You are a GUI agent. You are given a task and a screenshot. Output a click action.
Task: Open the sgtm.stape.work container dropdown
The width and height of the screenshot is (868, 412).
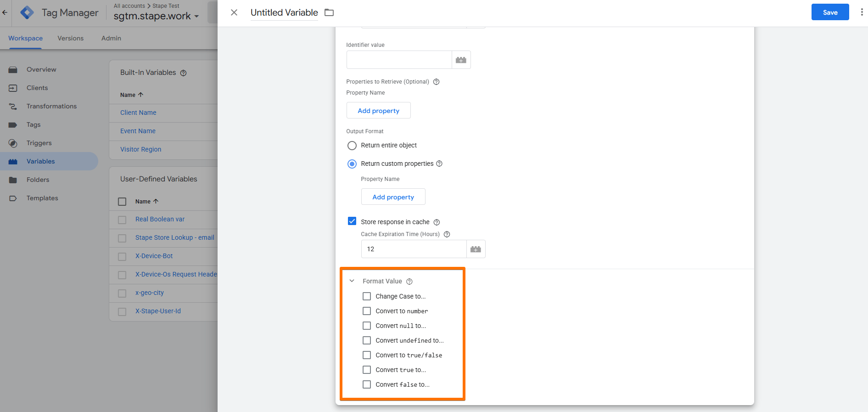157,16
